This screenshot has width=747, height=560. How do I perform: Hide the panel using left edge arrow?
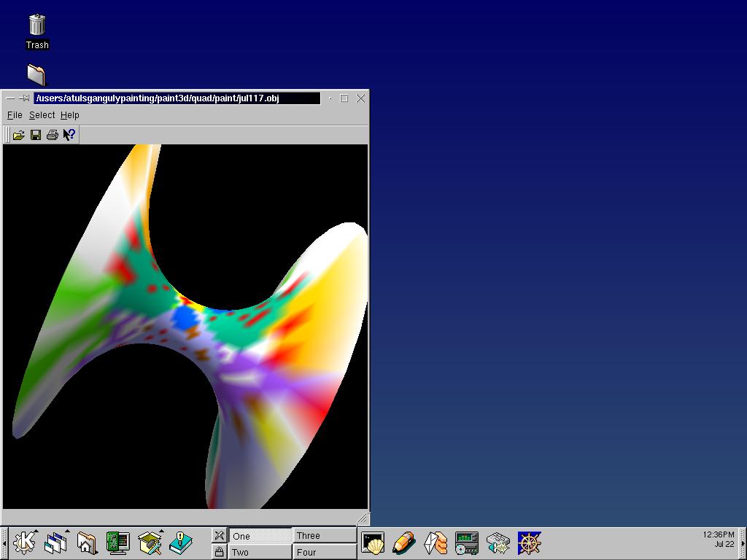coord(4,543)
